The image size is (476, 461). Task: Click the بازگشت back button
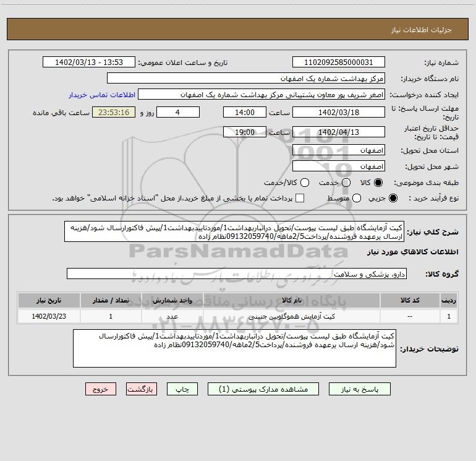click(142, 389)
